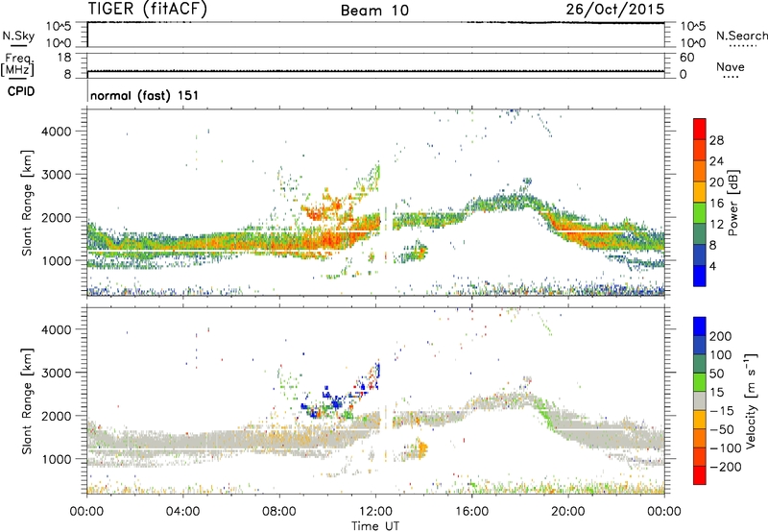Select the teal 50–100 velocity swatch
Screen dimensions: 768x532
[700, 364]
